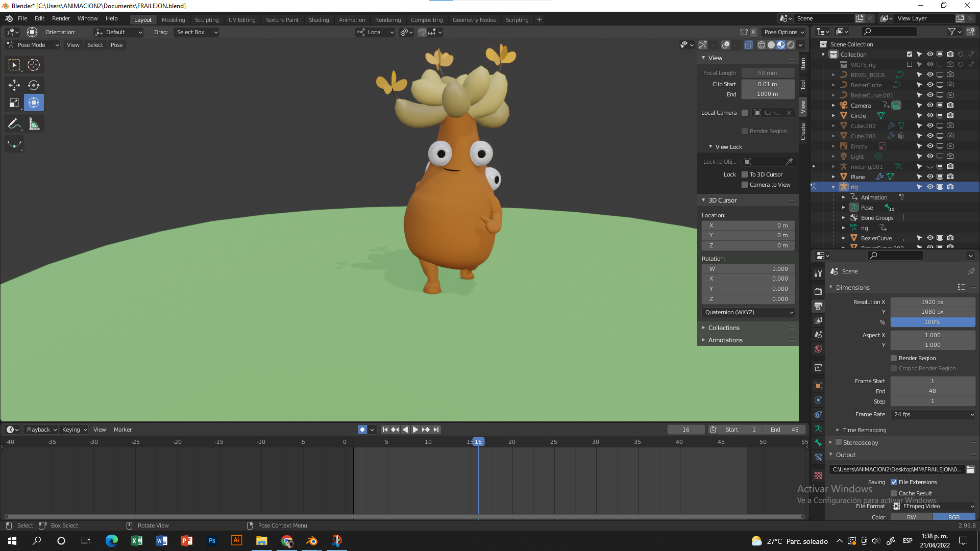This screenshot has width=980, height=551.
Task: Expand the Collections panel
Action: pyautogui.click(x=723, y=328)
